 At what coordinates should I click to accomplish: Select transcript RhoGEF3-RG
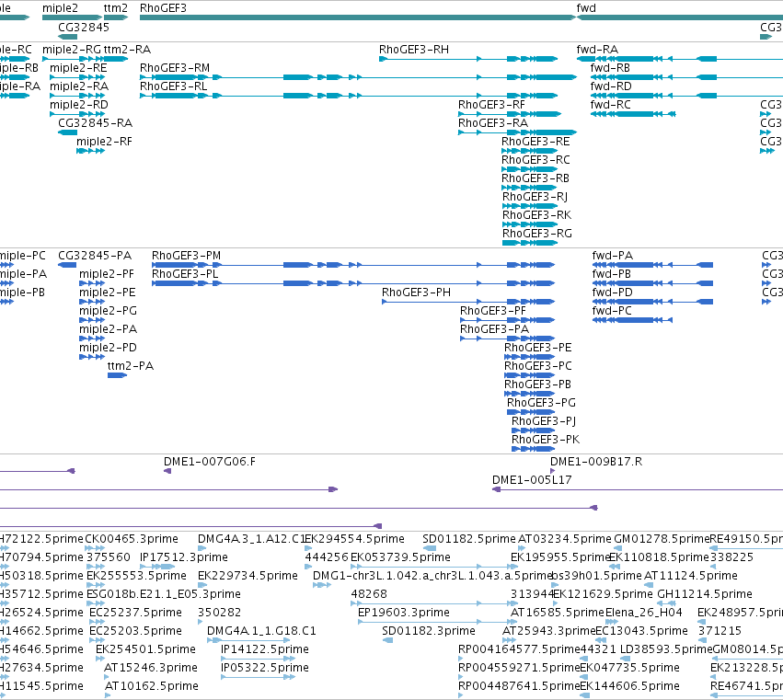click(537, 235)
